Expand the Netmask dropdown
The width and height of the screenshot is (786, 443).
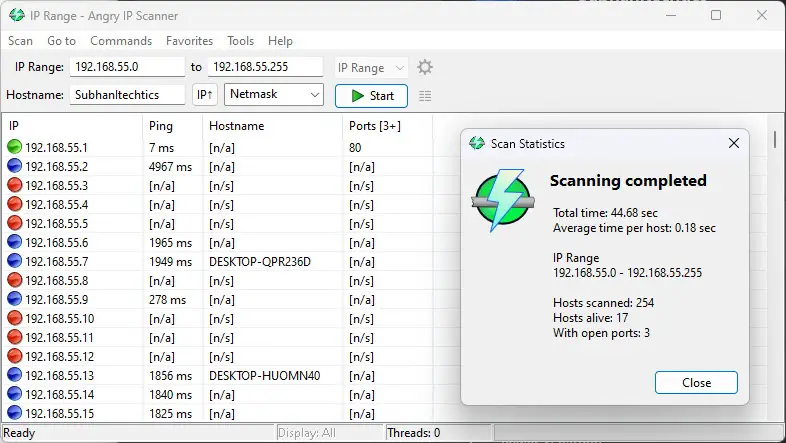274,94
